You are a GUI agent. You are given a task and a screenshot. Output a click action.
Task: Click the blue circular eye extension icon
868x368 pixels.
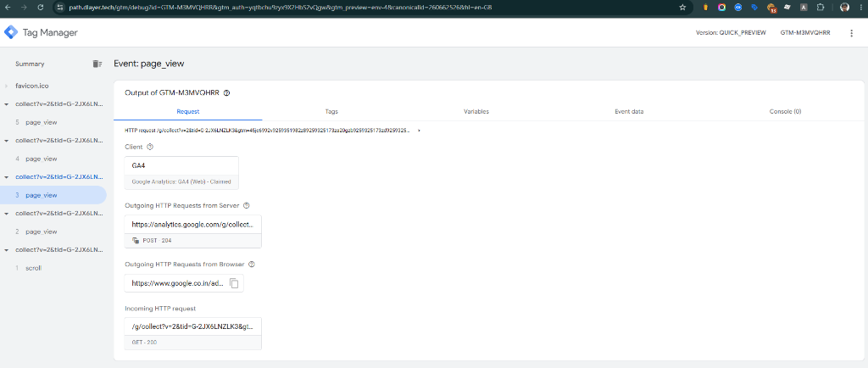738,7
